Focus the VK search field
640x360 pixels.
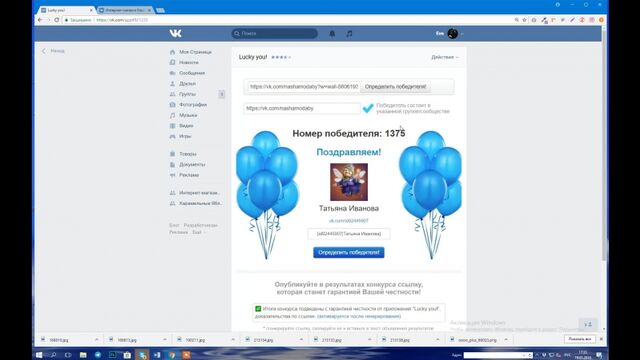[274, 33]
